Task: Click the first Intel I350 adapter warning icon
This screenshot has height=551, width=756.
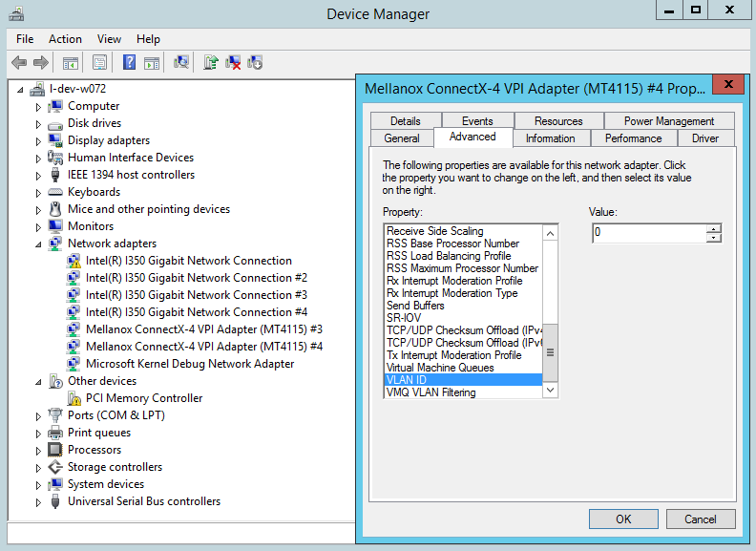Action: pyautogui.click(x=73, y=261)
